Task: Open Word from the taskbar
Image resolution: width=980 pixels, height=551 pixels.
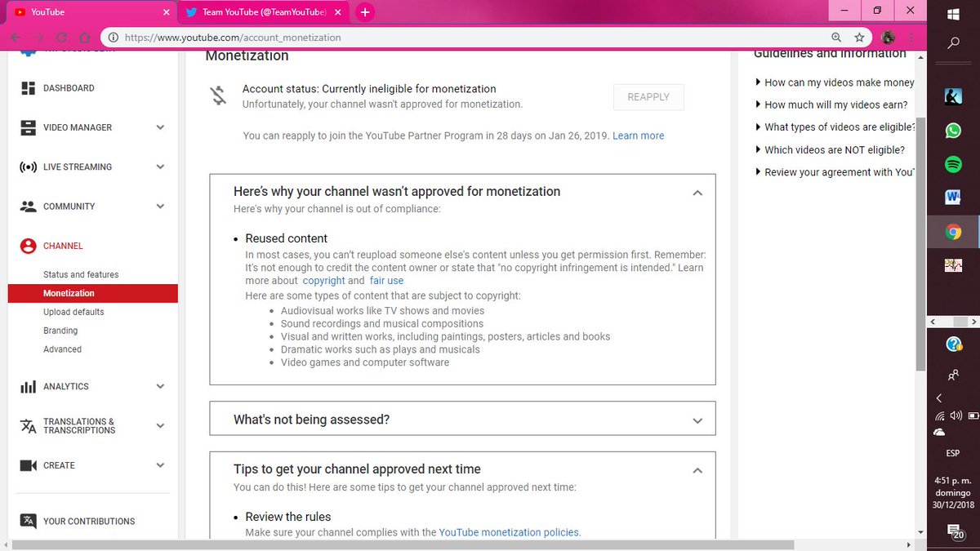Action: [x=953, y=198]
